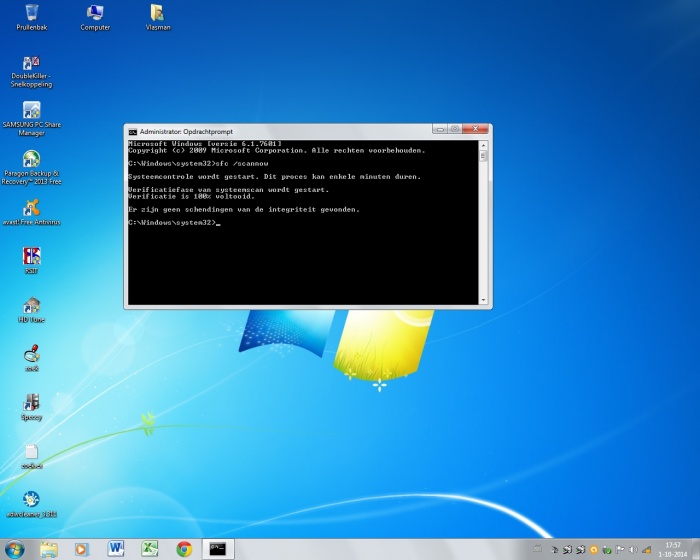The height and width of the screenshot is (560, 700).
Task: Open the volume speaker tray icon
Action: click(x=633, y=550)
